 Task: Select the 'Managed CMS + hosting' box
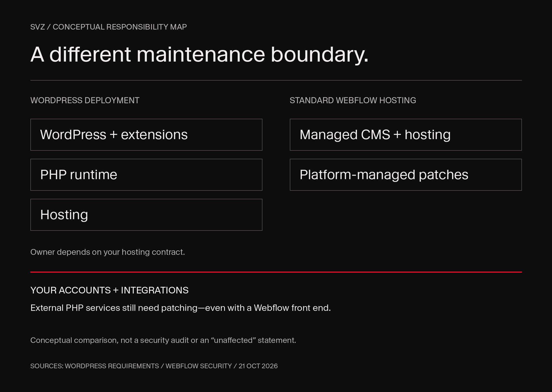406,135
